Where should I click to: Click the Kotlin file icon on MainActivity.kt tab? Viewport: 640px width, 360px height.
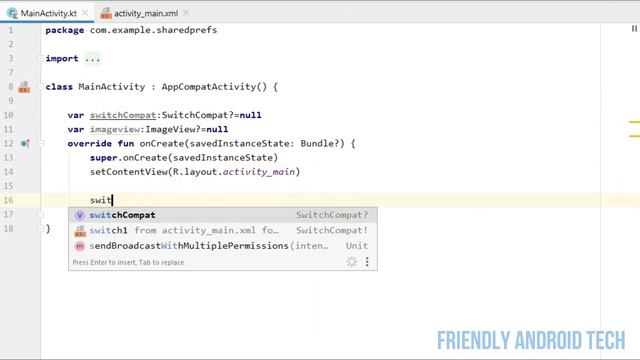point(13,13)
